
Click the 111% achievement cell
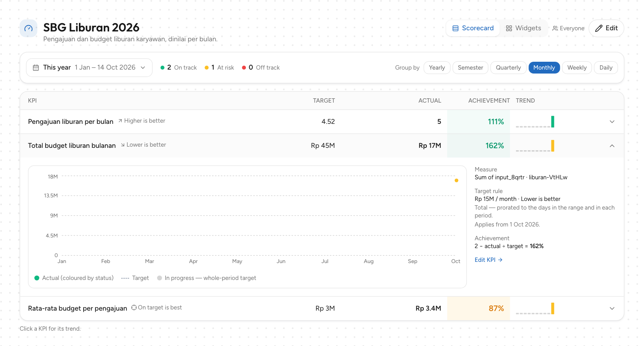click(x=478, y=121)
